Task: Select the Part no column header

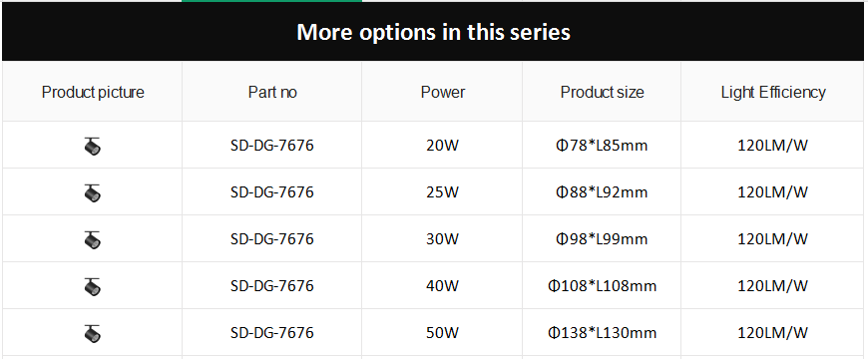Action: click(272, 92)
